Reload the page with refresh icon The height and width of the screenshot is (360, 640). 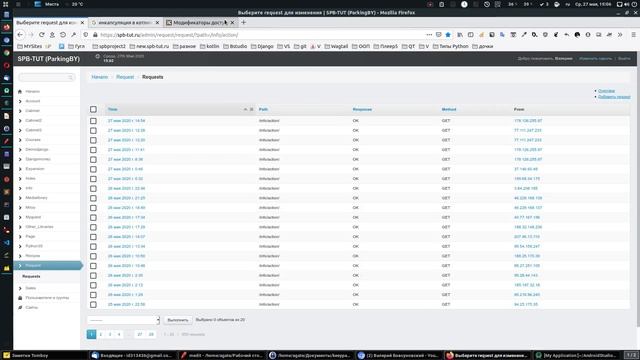(41, 35)
